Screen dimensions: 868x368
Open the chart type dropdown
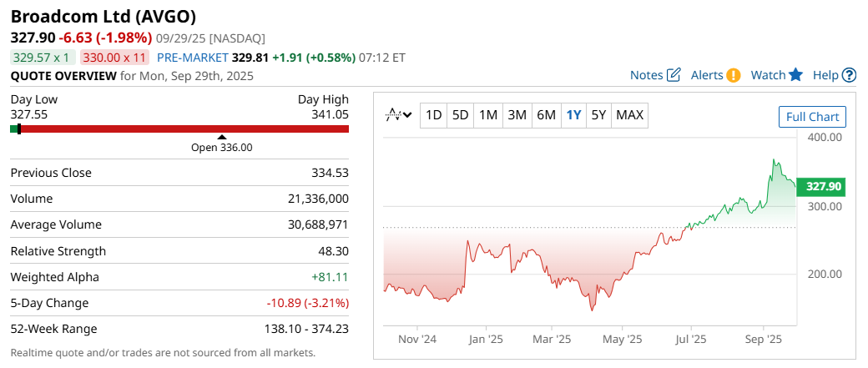pyautogui.click(x=398, y=115)
